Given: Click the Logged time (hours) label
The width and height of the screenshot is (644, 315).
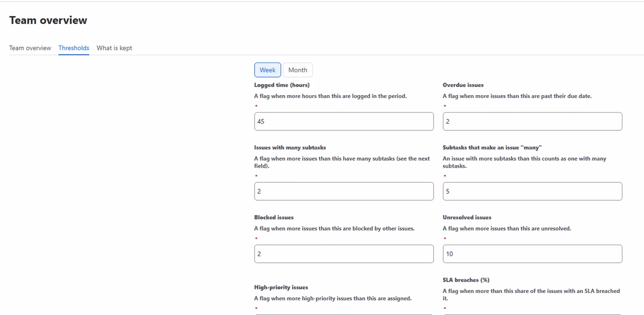Looking at the screenshot, I should coord(282,85).
